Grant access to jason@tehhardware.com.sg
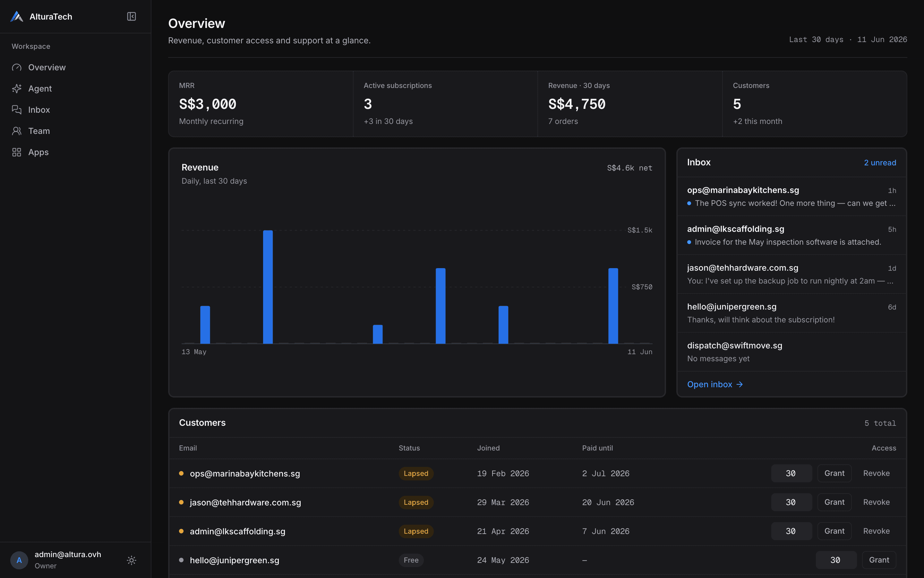 [x=834, y=502]
